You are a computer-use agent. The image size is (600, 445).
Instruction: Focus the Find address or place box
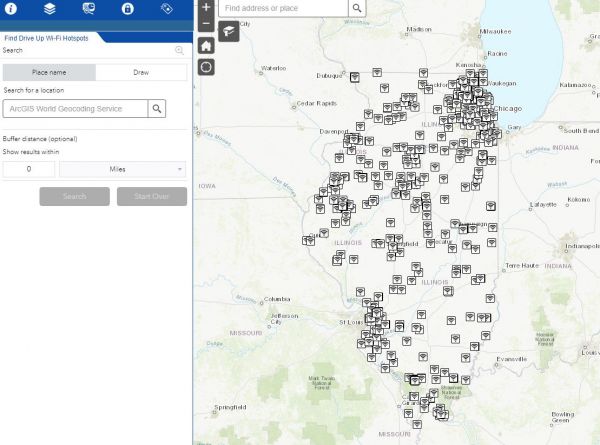[283, 8]
